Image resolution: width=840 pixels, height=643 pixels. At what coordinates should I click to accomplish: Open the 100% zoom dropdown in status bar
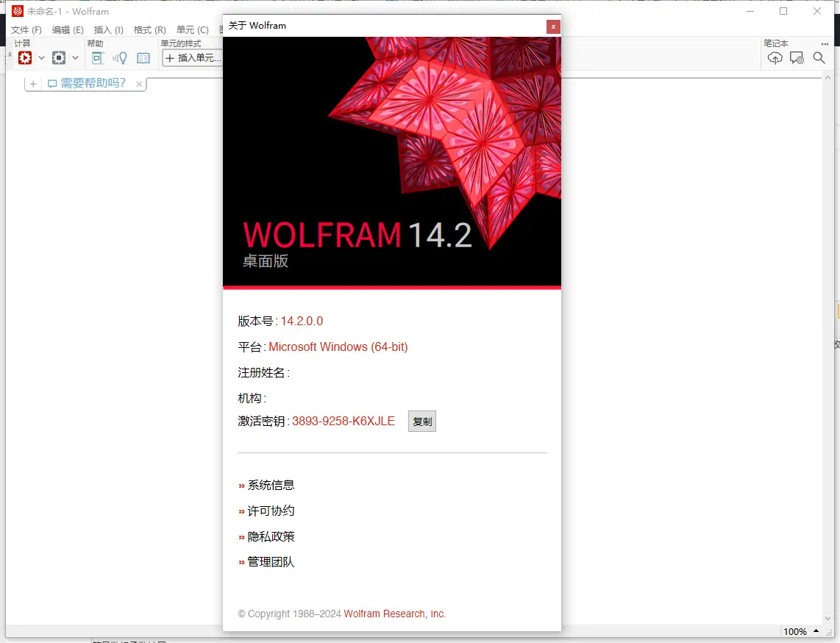(801, 632)
